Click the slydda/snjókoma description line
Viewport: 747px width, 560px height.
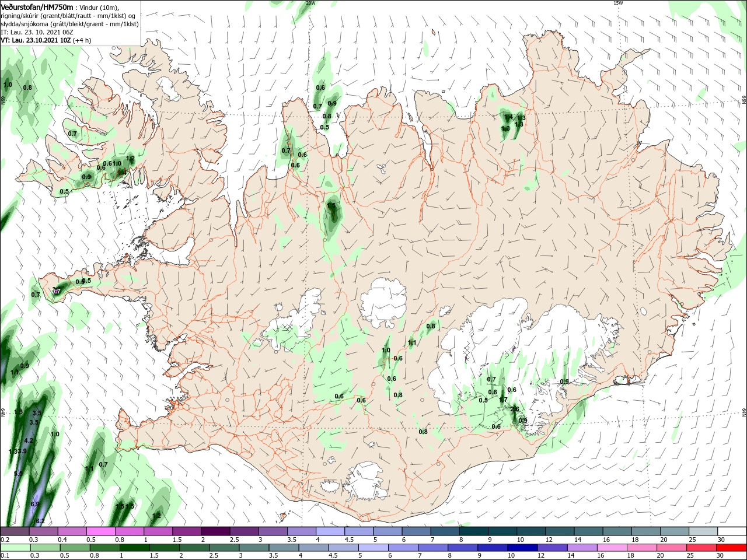(69, 24)
